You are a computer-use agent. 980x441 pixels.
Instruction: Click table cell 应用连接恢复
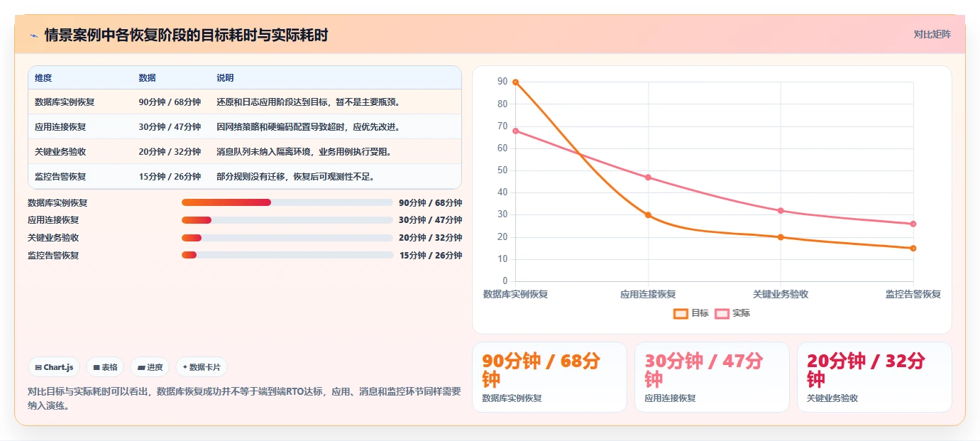(x=60, y=127)
